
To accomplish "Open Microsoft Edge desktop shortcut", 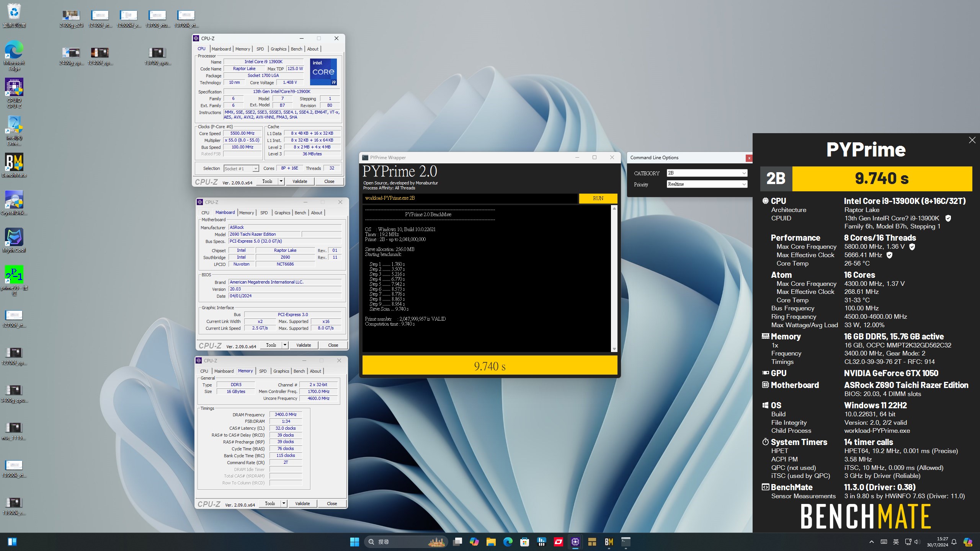I will point(14,56).
